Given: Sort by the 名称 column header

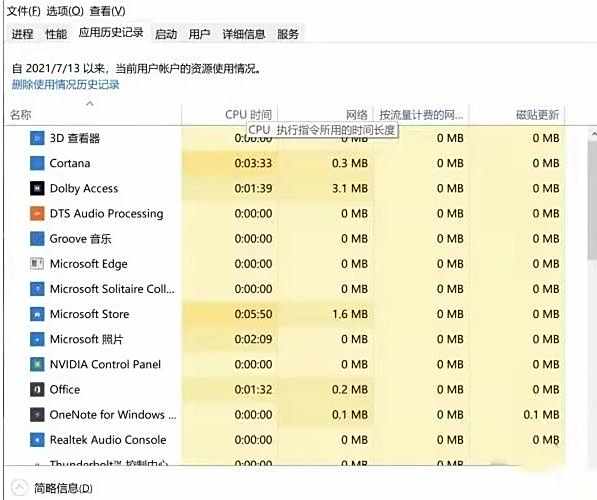Looking at the screenshot, I should click(x=93, y=115).
